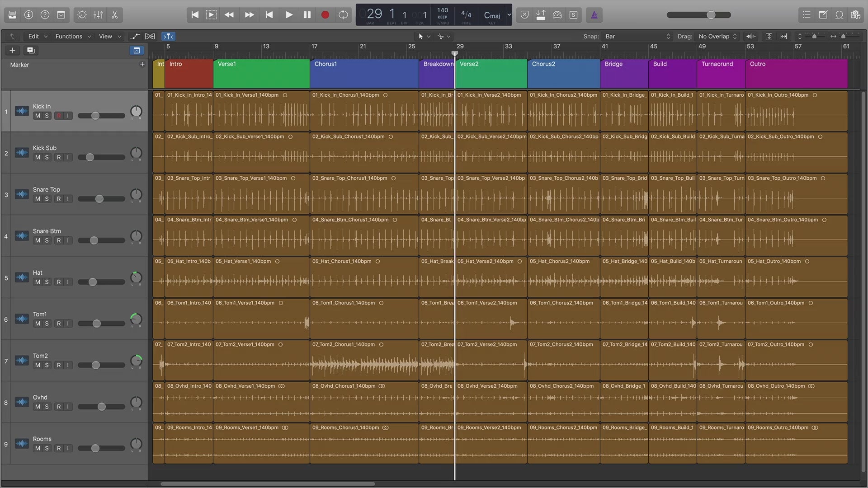Click Go to Beginning transport button
The image size is (868, 488).
point(195,15)
